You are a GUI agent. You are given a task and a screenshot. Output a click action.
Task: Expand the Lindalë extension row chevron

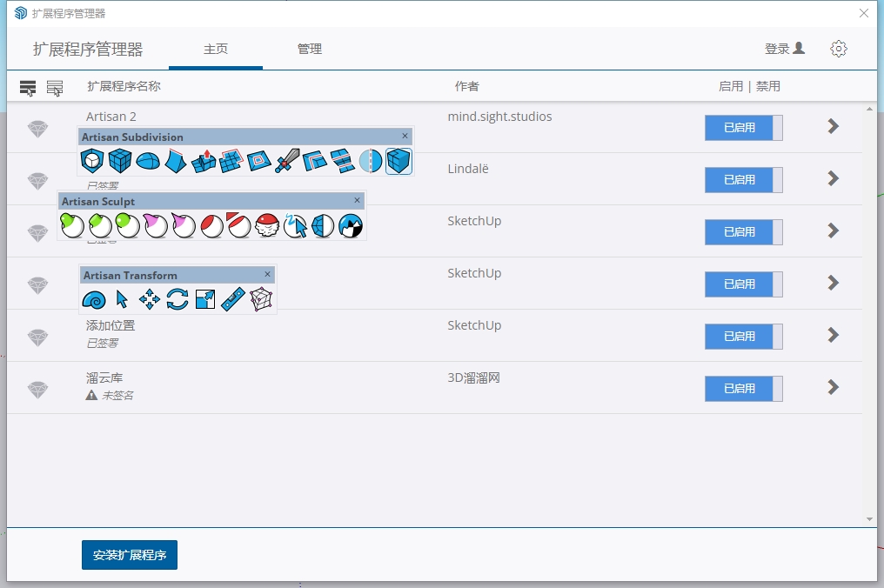pyautogui.click(x=834, y=178)
